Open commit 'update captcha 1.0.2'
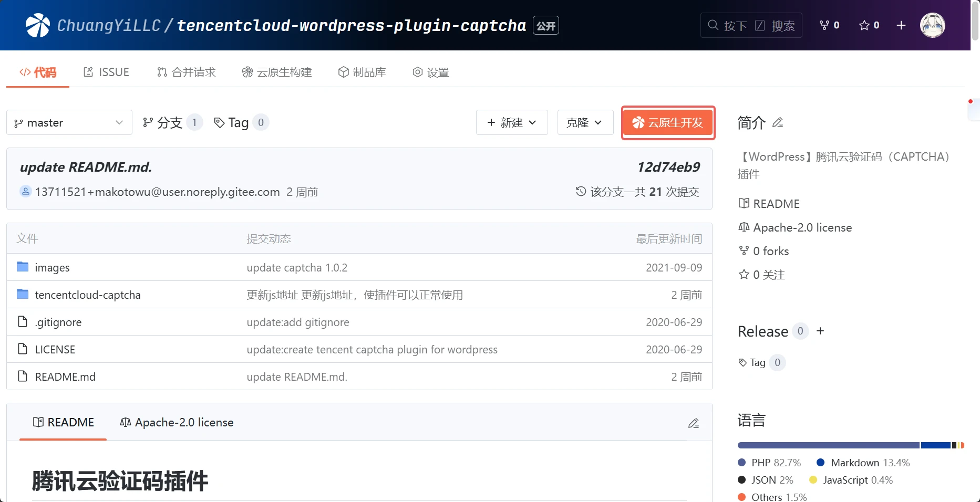The image size is (980, 502). point(297,268)
